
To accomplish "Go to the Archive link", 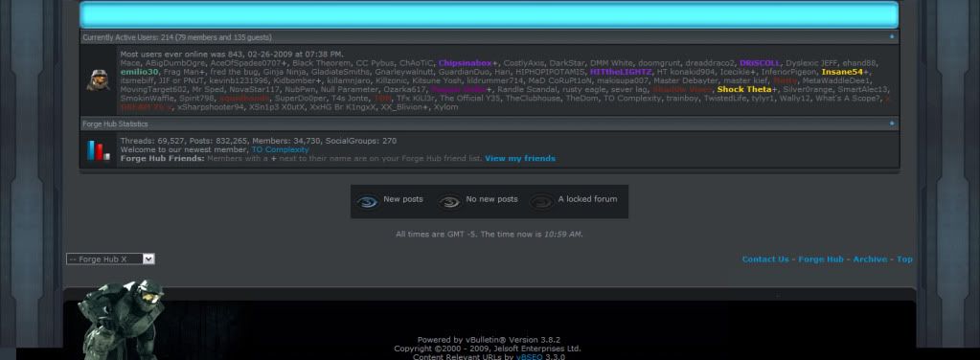I will click(x=870, y=259).
